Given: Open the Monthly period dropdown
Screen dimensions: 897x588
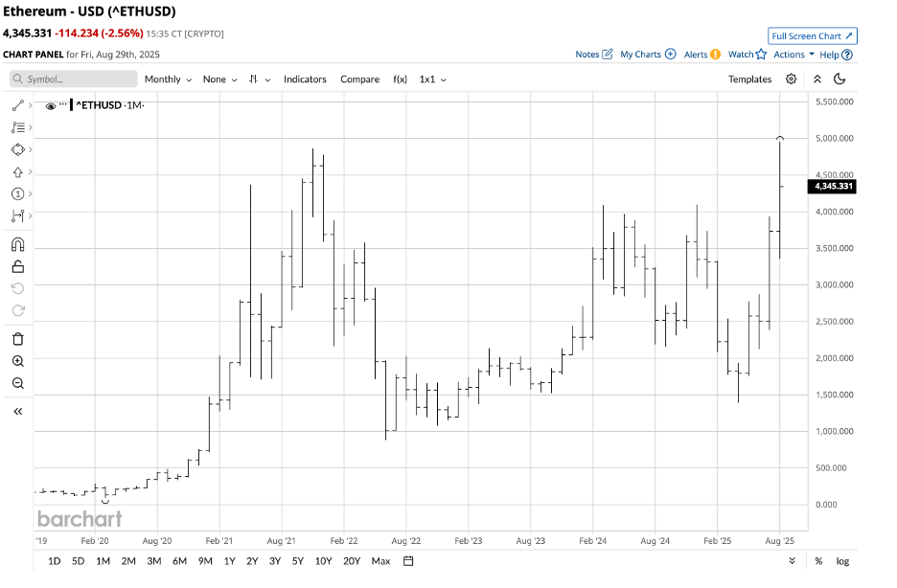Looking at the screenshot, I should click(168, 79).
